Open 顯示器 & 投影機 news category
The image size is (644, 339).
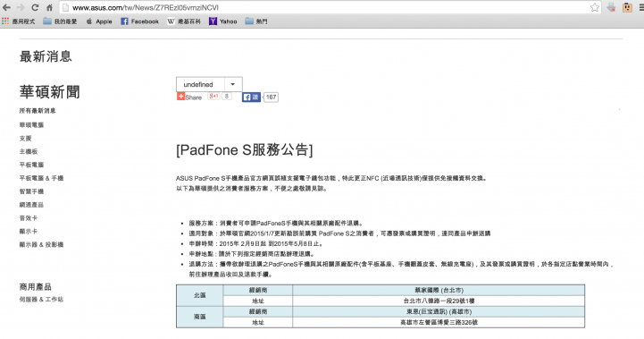pos(41,244)
